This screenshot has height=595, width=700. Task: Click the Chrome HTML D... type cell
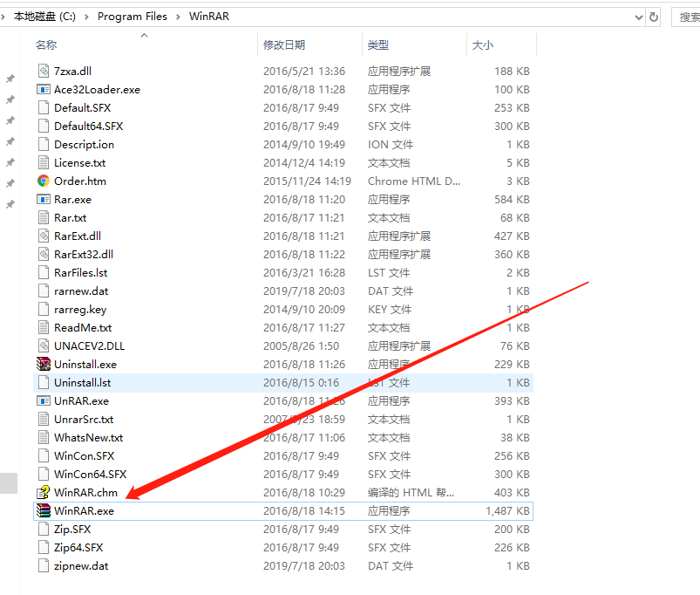coord(414,181)
